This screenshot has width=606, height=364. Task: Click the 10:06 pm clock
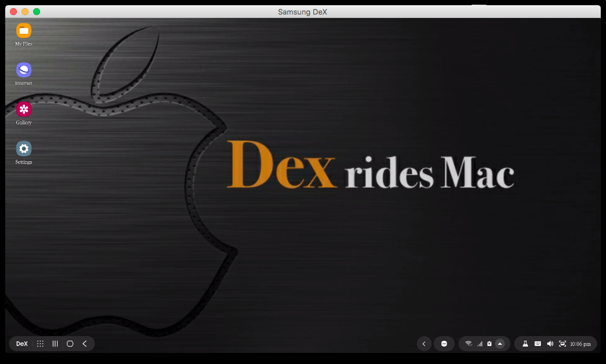click(x=580, y=344)
